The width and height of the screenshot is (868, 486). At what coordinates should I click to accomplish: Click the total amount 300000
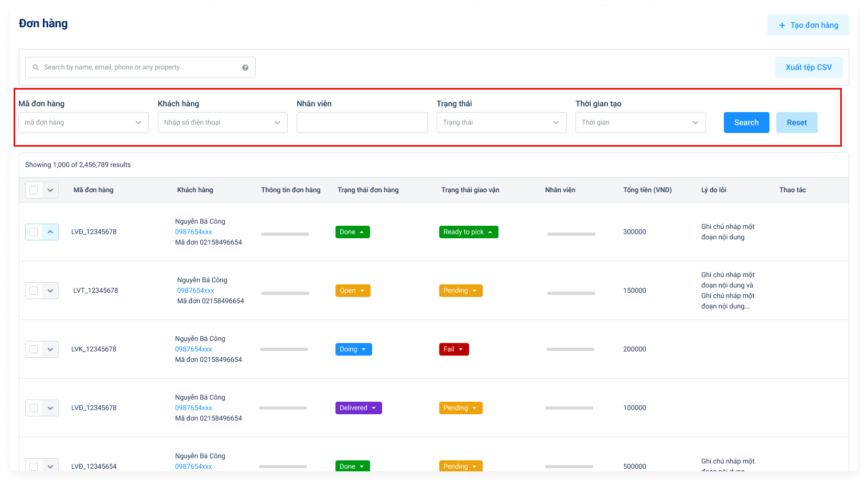[635, 232]
